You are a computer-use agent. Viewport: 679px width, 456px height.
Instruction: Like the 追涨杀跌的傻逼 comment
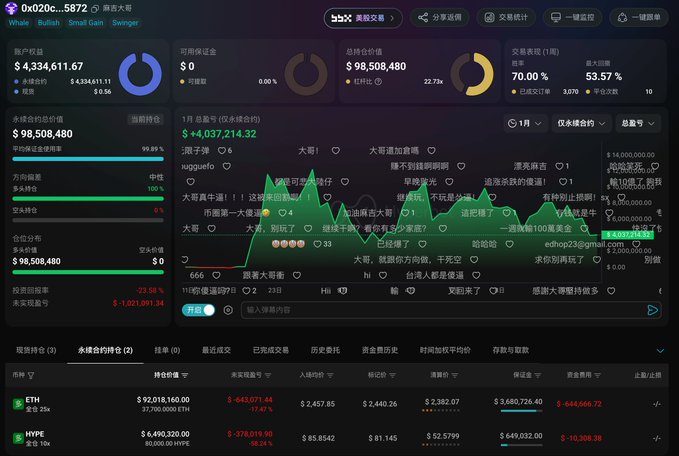click(x=563, y=182)
